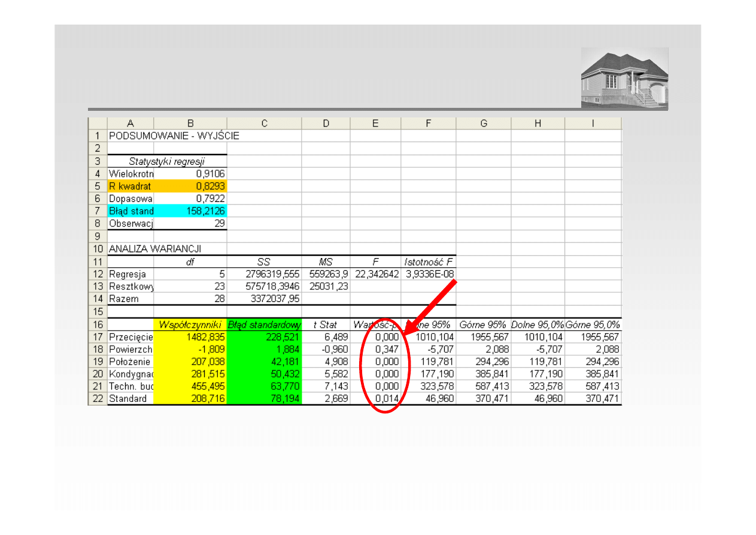The image size is (756, 535).
Task: Click the orange R kwadrat value 0,8293
Action: 190,186
